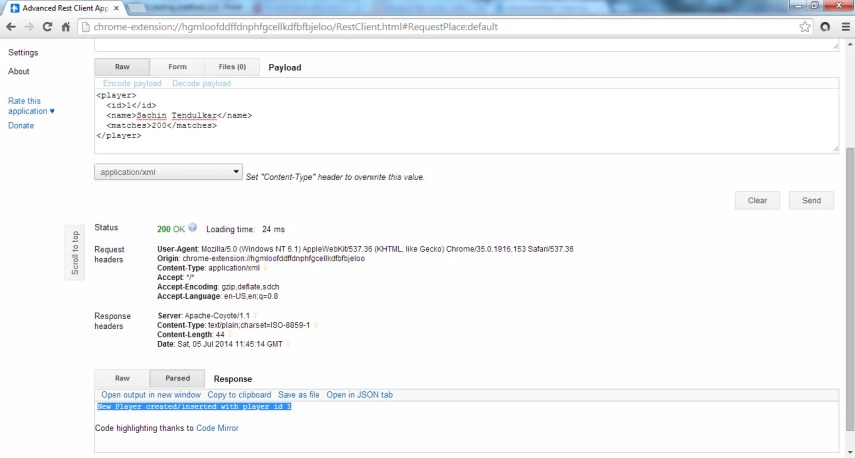Click Decode payload link

(x=202, y=83)
